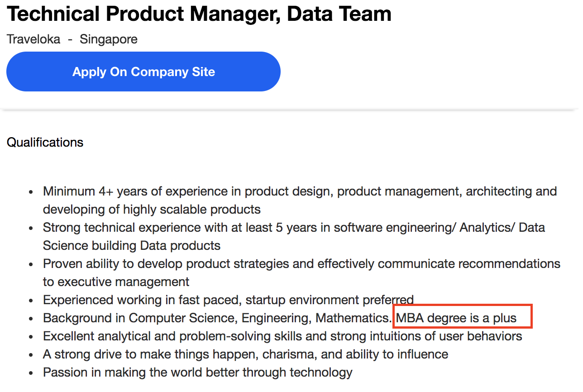
Task: Click the Minimum 4+ years of experience line
Action: (x=300, y=191)
